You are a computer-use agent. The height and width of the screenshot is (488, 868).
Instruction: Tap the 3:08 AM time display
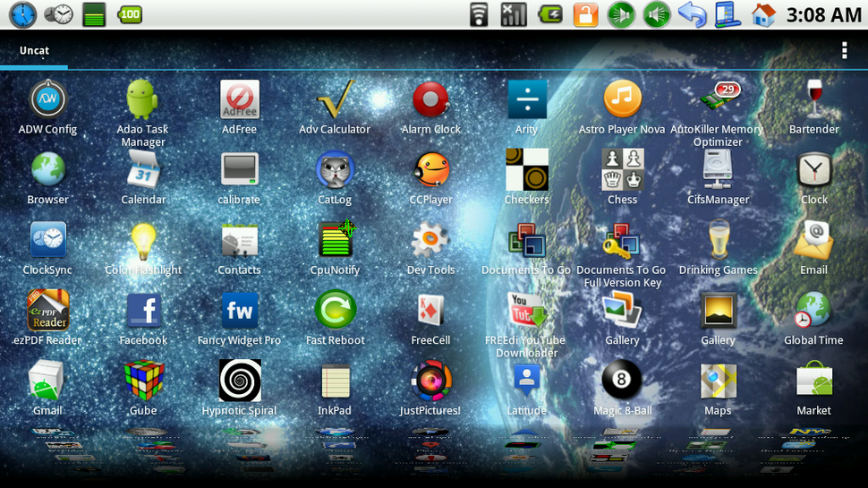824,15
